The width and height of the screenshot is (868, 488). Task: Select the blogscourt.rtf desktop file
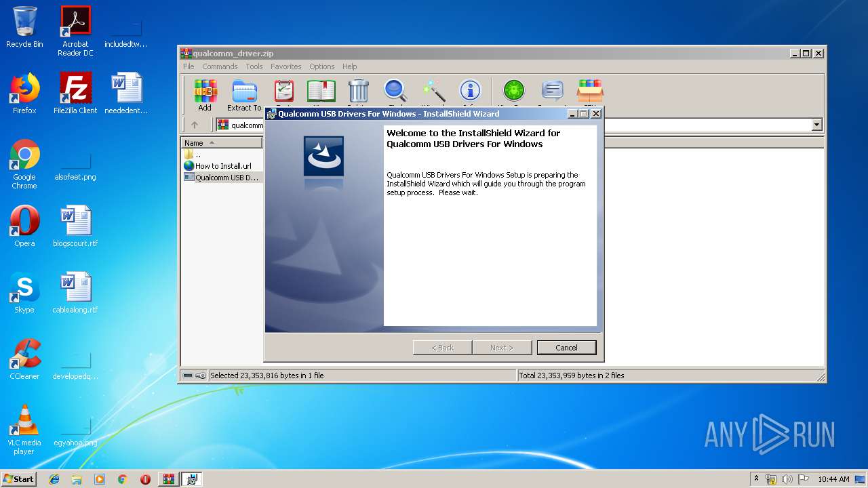point(75,226)
